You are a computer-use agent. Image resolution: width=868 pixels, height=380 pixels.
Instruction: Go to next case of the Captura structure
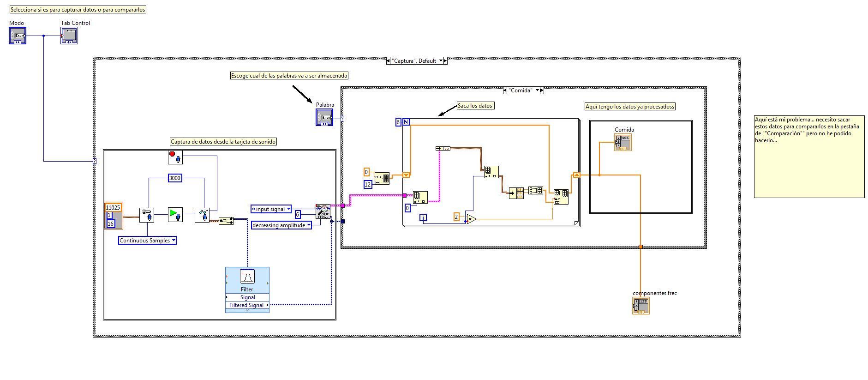[446, 61]
